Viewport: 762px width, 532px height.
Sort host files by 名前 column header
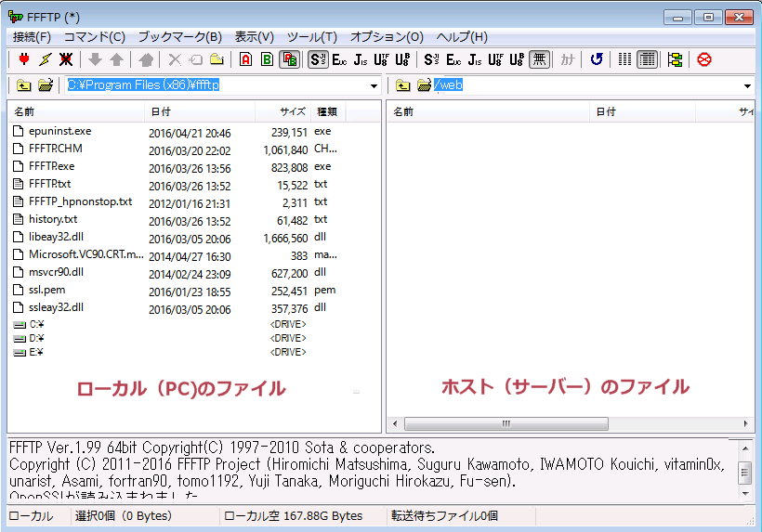488,111
